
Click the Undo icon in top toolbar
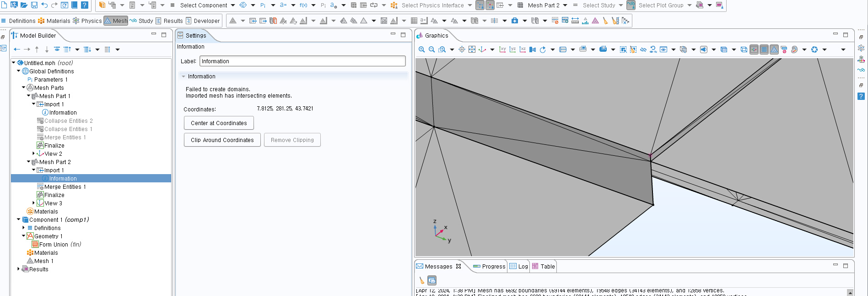[44, 5]
